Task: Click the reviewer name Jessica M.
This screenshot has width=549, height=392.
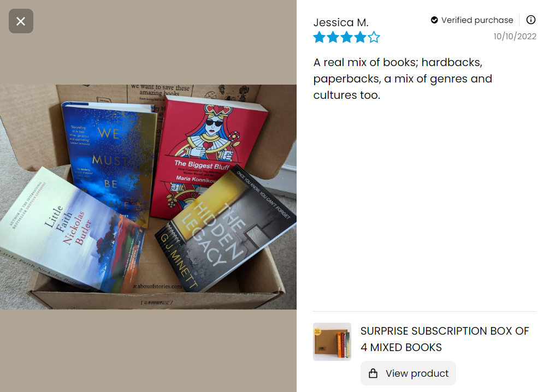Action: tap(341, 22)
